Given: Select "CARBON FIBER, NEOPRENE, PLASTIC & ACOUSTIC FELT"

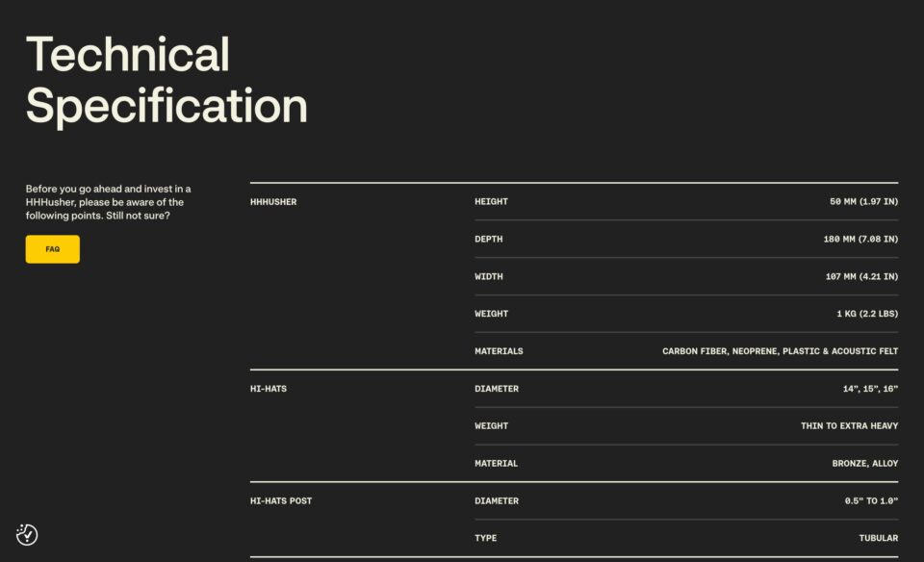Looking at the screenshot, I should point(781,351).
